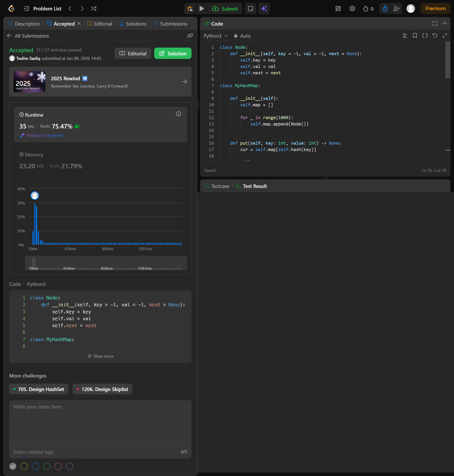This screenshot has width=454, height=476.
Task: Switch to the Editorial tab
Action: tap(100, 24)
